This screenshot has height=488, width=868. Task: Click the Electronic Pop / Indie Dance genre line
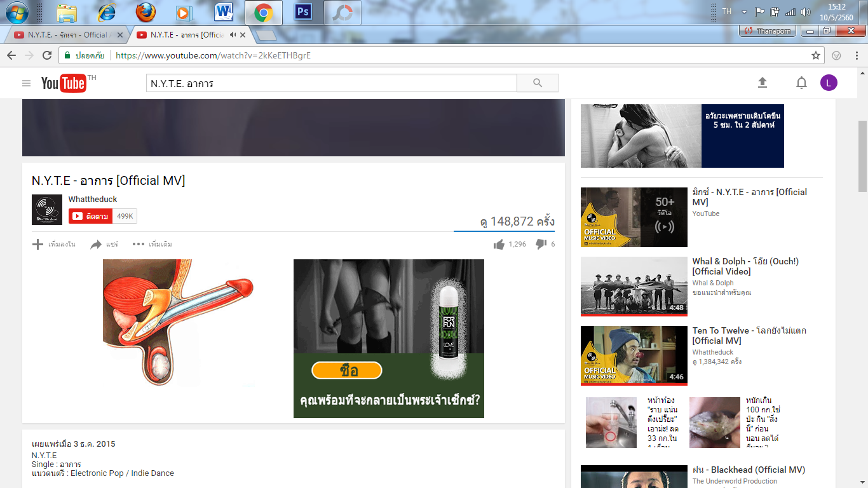click(x=103, y=473)
